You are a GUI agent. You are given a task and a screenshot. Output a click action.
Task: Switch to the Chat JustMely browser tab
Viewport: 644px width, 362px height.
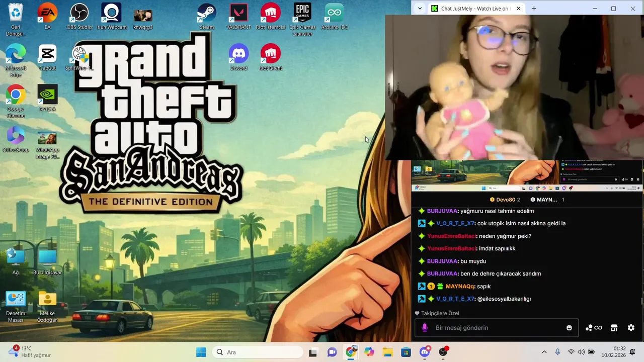coord(476,9)
